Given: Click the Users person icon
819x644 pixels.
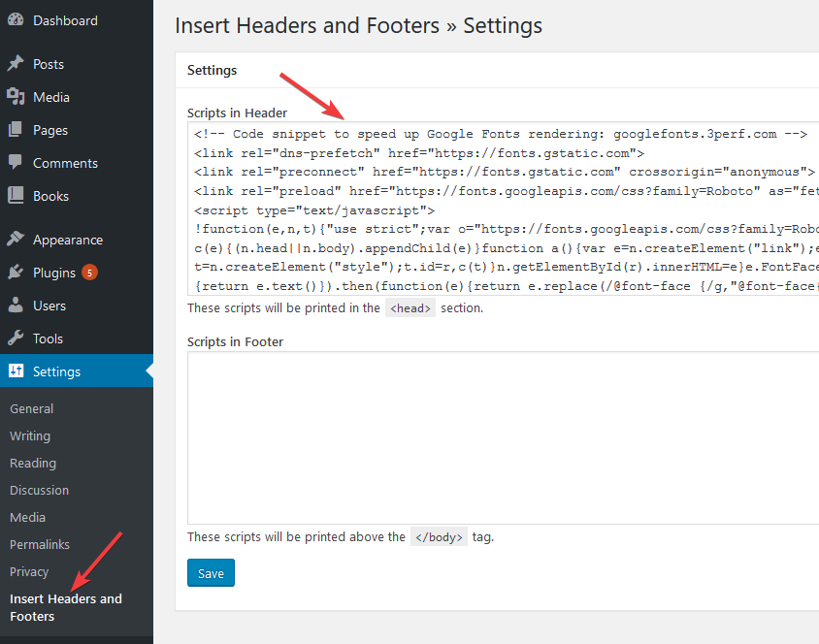Looking at the screenshot, I should [x=16, y=305].
